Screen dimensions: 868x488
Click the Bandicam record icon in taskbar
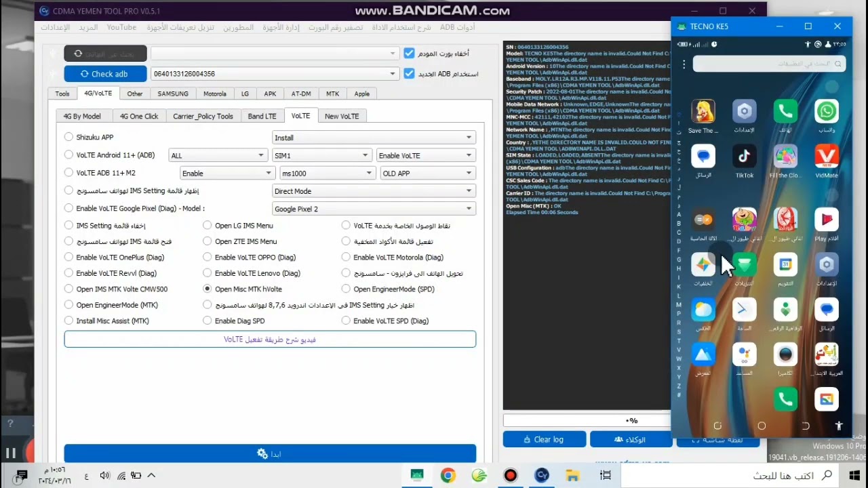click(x=511, y=475)
